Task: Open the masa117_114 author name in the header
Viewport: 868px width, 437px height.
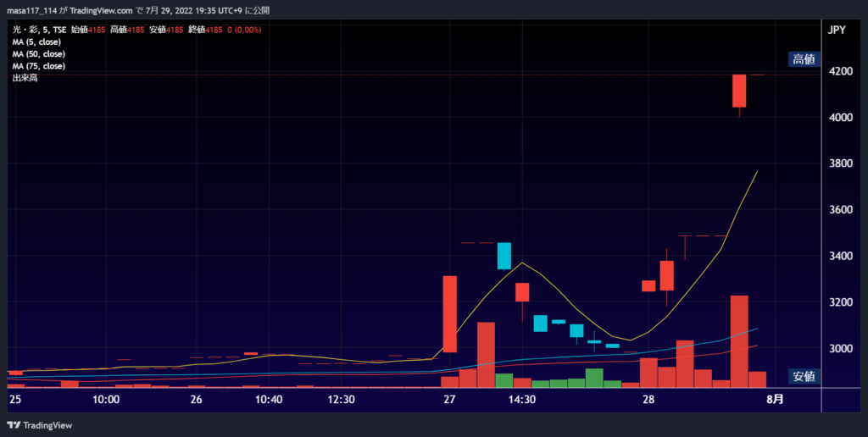Action: click(31, 10)
